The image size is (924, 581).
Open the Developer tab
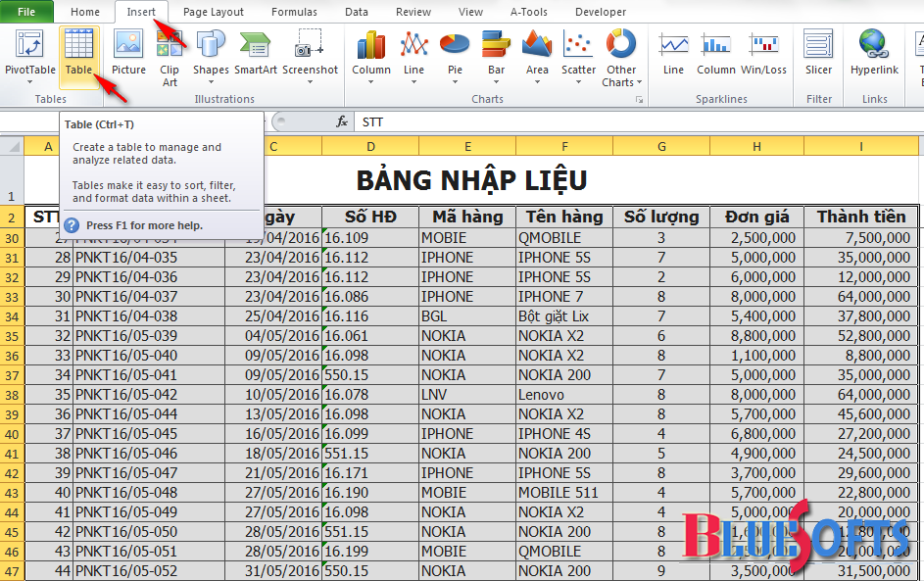point(601,12)
